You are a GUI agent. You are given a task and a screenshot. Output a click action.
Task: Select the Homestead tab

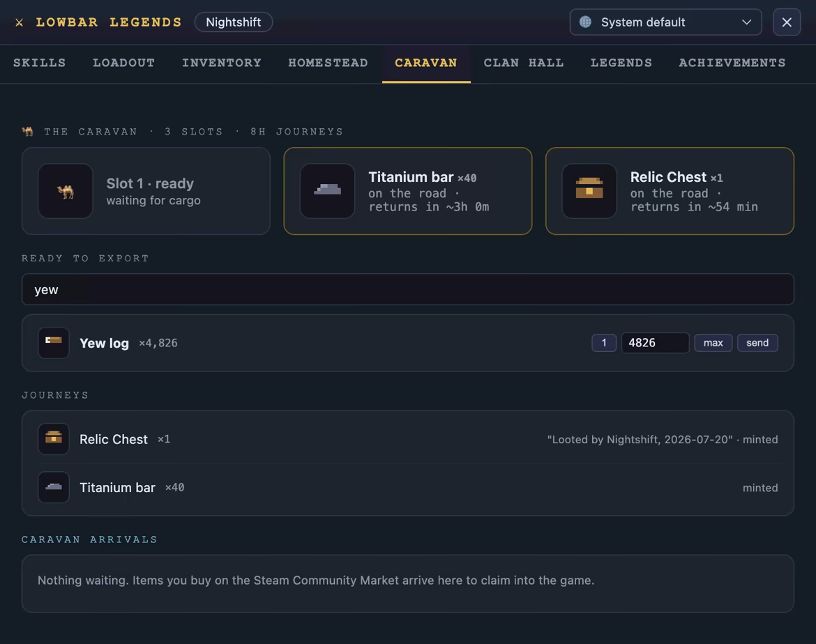(328, 63)
